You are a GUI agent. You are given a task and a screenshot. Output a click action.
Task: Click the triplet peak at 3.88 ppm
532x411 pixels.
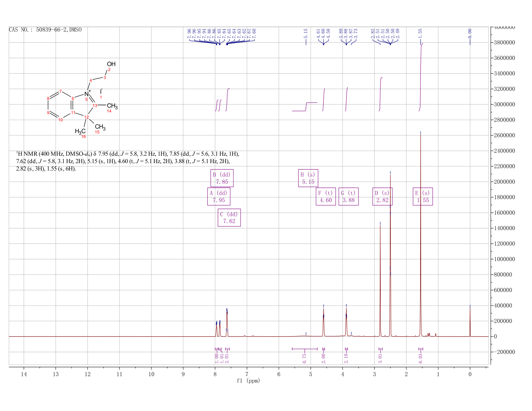(346, 322)
